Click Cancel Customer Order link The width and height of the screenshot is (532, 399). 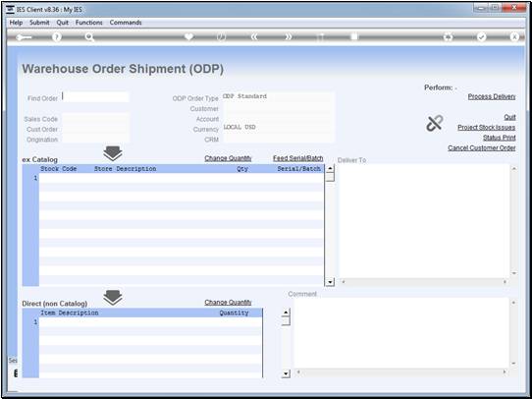[482, 148]
